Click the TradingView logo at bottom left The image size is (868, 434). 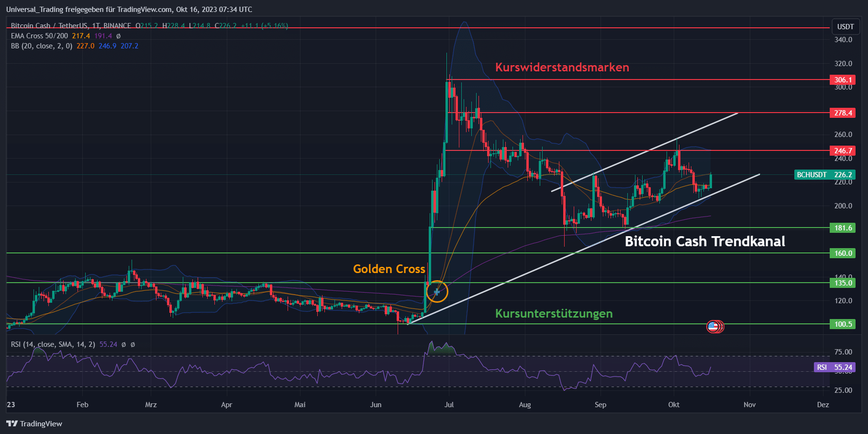[x=34, y=423]
